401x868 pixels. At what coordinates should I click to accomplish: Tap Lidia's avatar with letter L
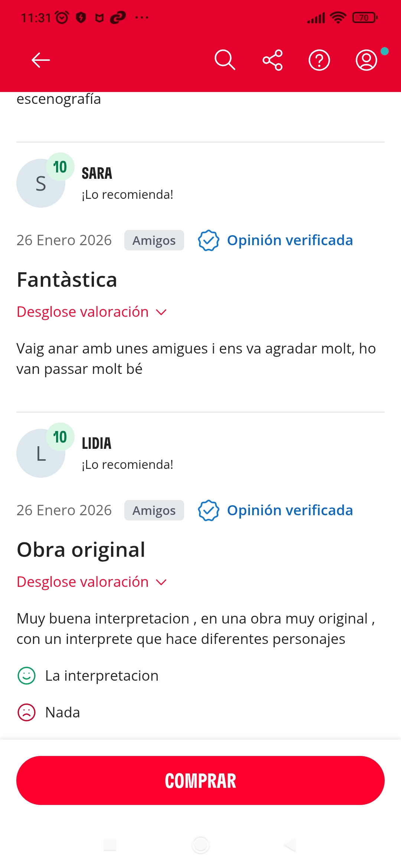tap(40, 453)
